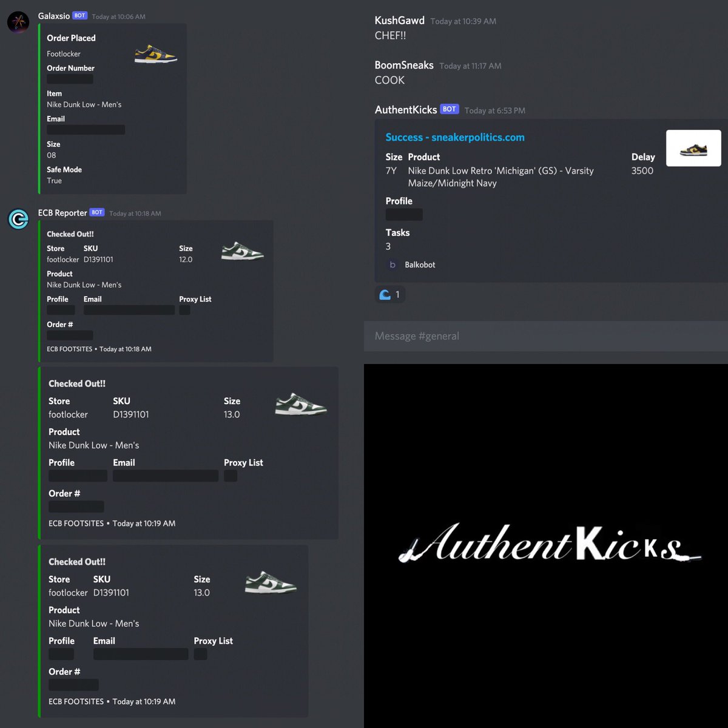The image size is (728, 728).
Task: Click the size 12.0 value
Action: (x=186, y=260)
